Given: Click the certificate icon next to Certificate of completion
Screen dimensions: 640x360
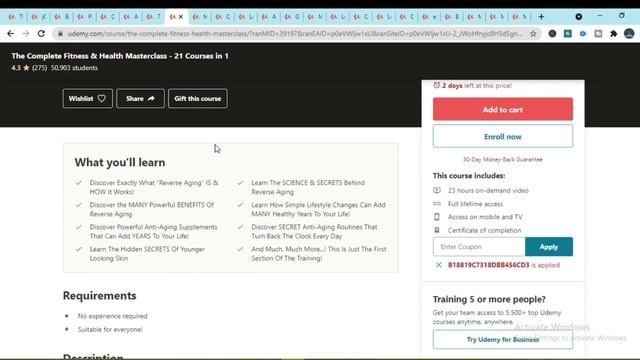Looking at the screenshot, I should 437,230.
